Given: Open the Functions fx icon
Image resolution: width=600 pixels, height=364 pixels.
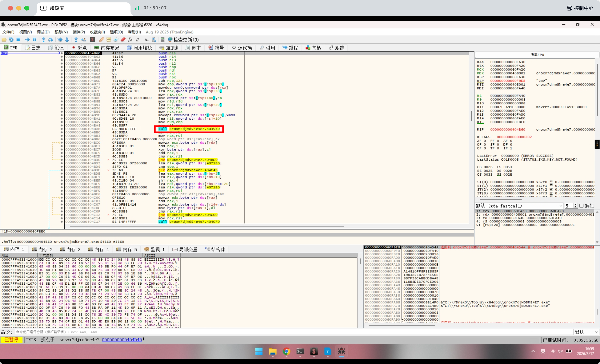Looking at the screenshot, I should click(x=130, y=40).
